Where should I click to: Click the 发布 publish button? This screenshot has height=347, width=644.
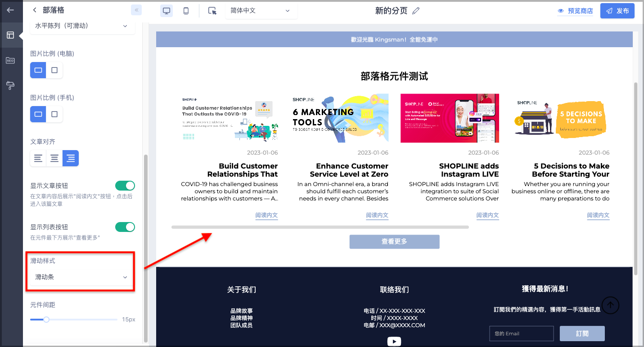tap(617, 11)
